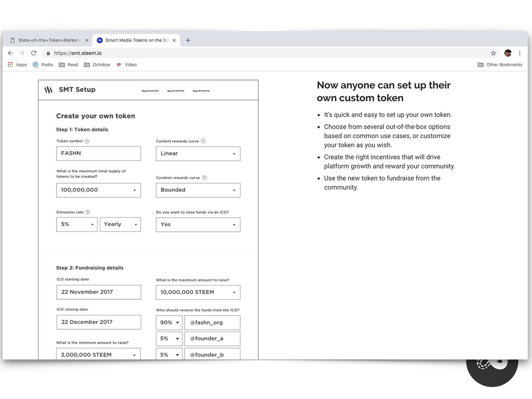Click the padlock icon in the address bar
Image resolution: width=532 pixels, height=399 pixels.
coord(48,53)
